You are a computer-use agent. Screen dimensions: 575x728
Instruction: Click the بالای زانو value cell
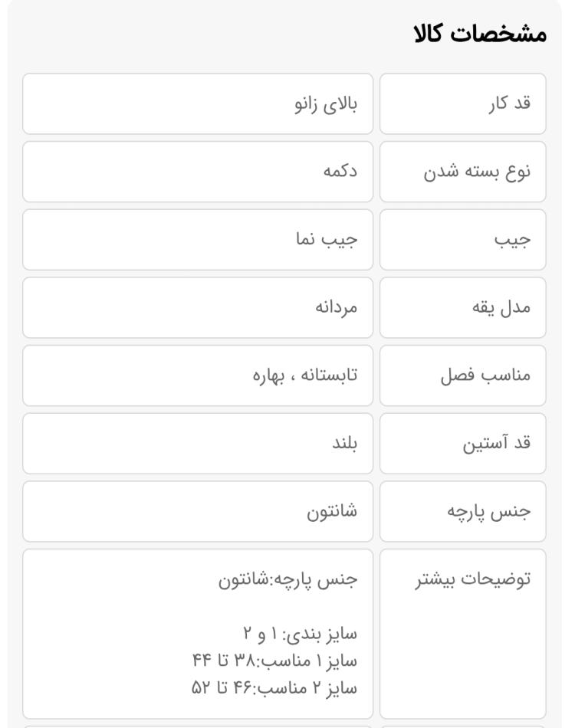click(x=198, y=103)
